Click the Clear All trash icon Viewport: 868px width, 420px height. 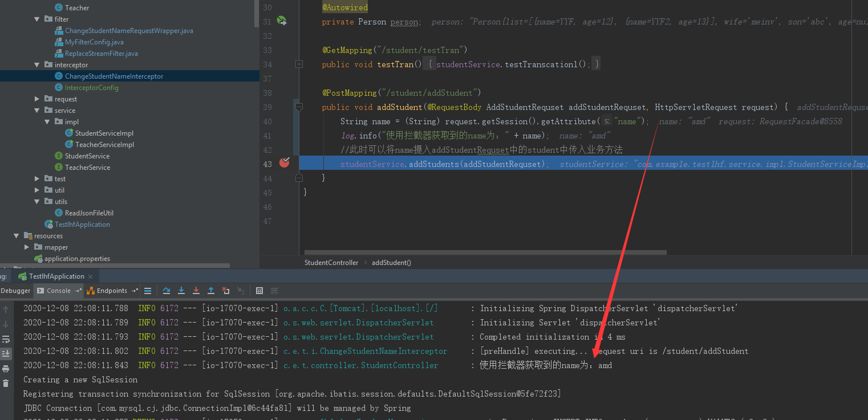pyautogui.click(x=6, y=383)
